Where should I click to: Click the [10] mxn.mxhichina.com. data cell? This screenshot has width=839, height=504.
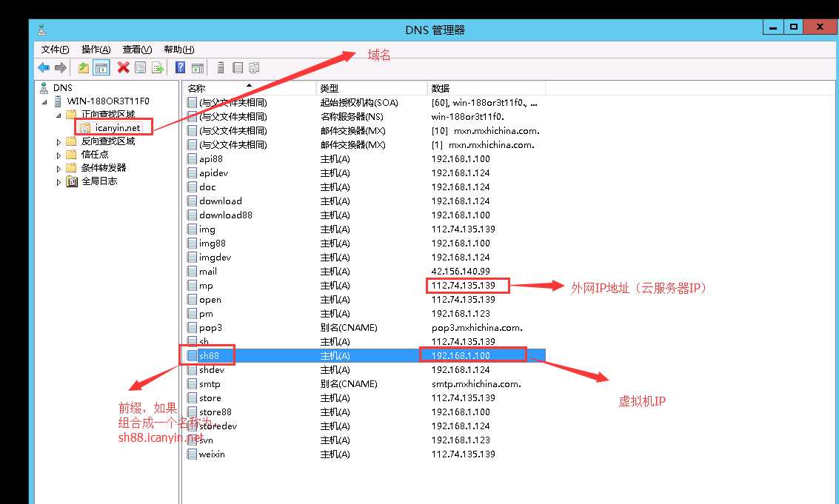pos(485,130)
